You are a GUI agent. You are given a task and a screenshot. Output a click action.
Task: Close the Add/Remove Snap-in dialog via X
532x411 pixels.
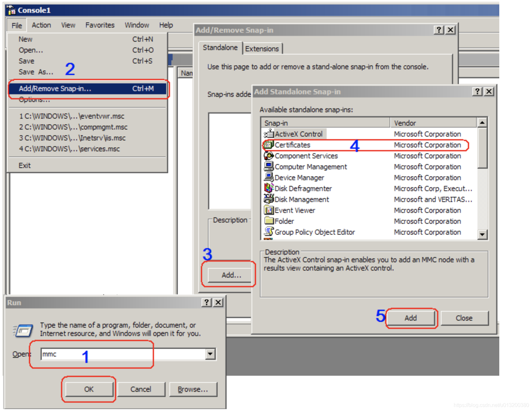point(450,30)
